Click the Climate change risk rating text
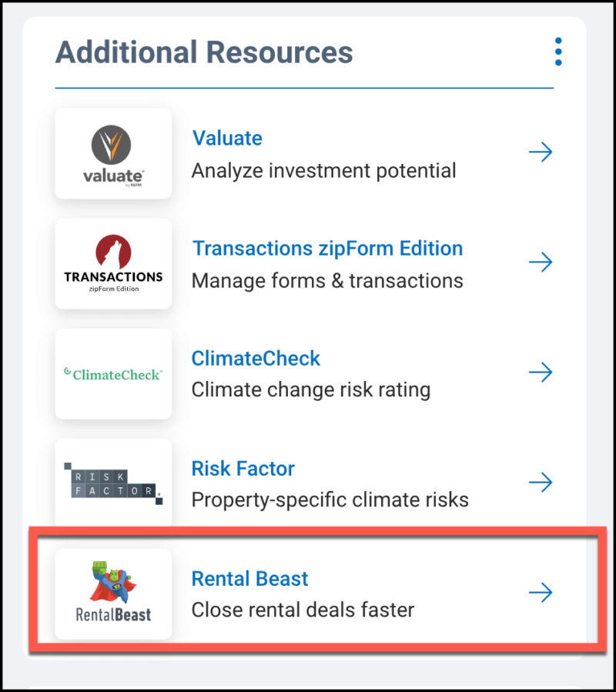 [x=310, y=390]
